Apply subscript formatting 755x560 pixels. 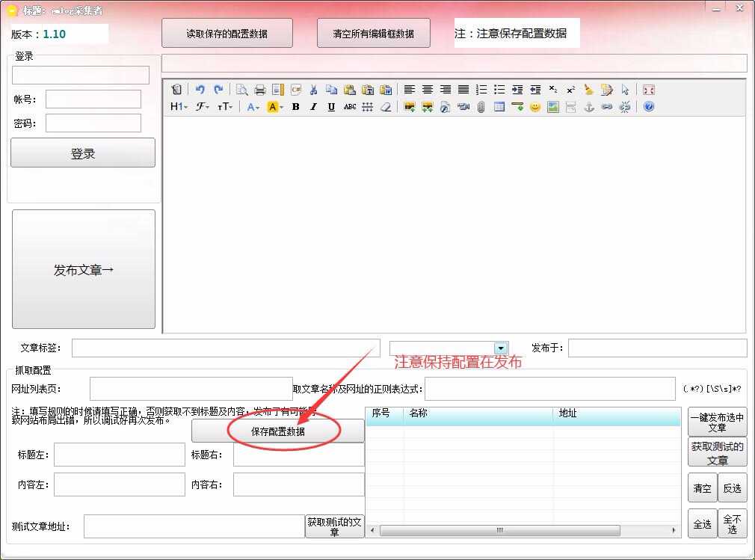[x=552, y=89]
